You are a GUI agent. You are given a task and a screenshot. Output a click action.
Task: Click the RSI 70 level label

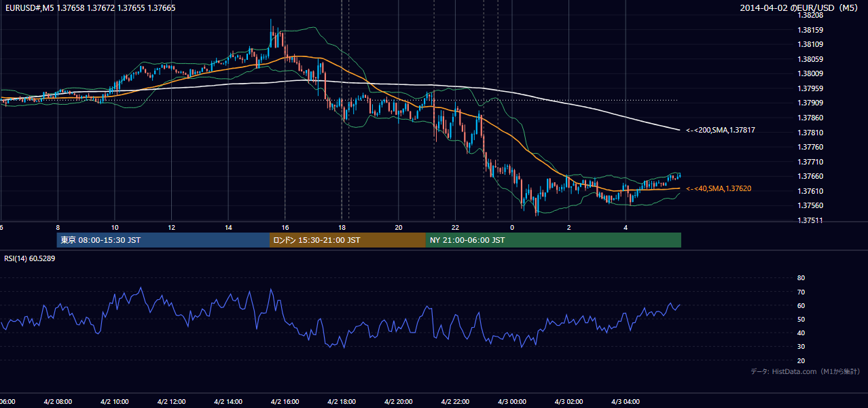[x=801, y=292]
